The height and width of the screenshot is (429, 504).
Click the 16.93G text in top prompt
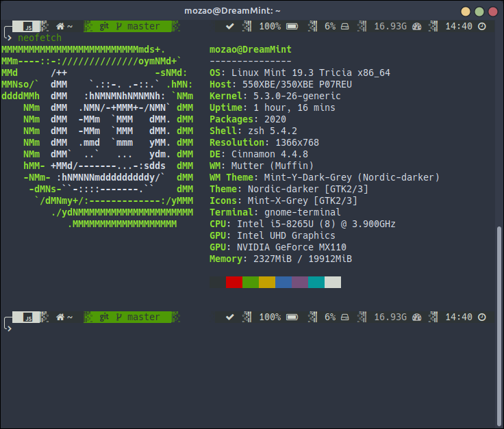click(390, 26)
